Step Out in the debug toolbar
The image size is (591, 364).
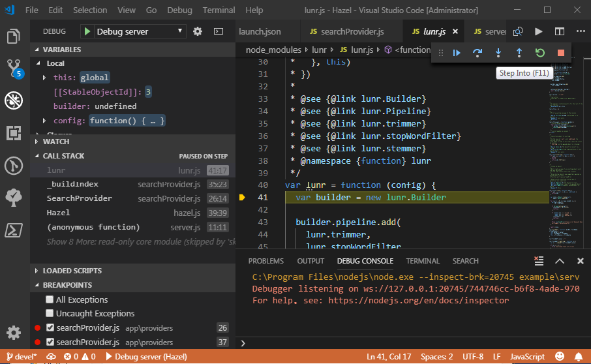(x=519, y=53)
